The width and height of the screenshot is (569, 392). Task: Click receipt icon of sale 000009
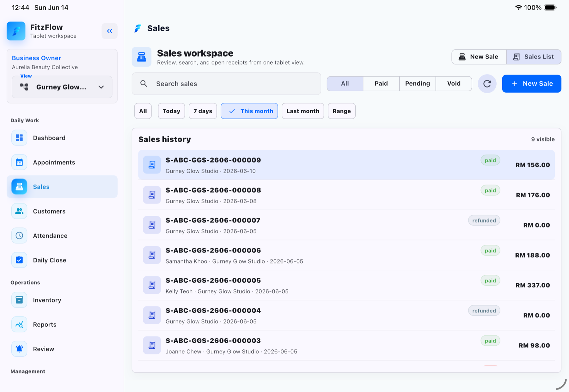(x=152, y=165)
